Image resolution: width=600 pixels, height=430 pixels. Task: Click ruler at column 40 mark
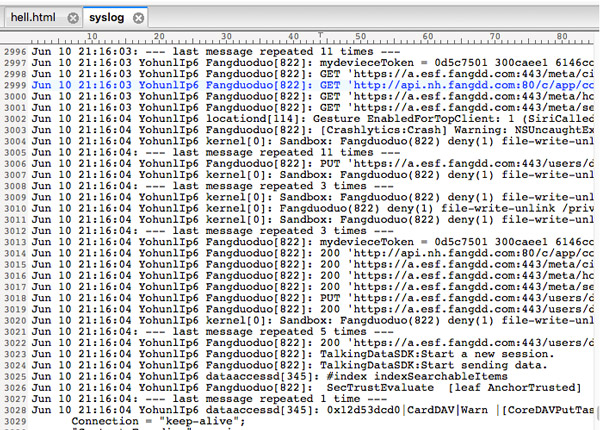pyautogui.click(x=293, y=37)
